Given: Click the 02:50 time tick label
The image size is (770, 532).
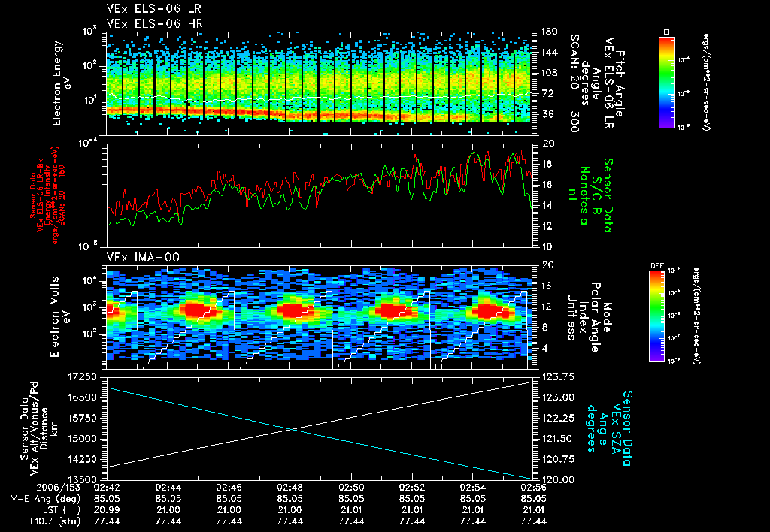Looking at the screenshot, I should click(x=351, y=488).
